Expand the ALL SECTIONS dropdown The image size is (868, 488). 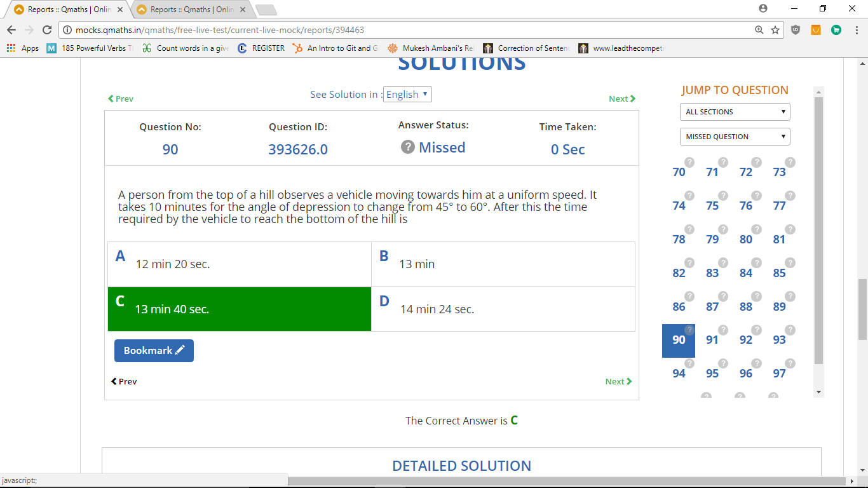coord(735,112)
